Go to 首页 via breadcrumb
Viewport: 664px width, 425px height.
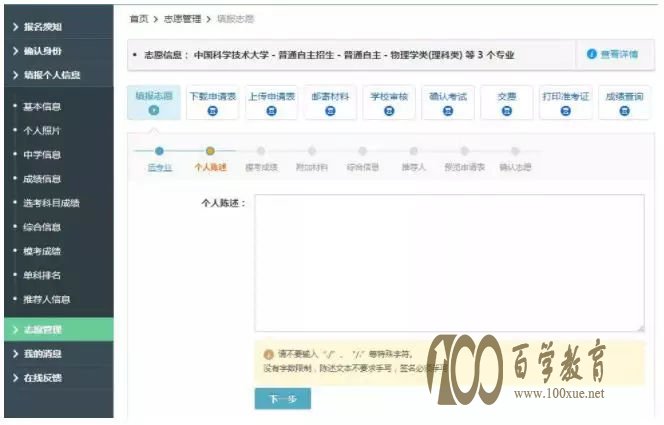point(139,19)
